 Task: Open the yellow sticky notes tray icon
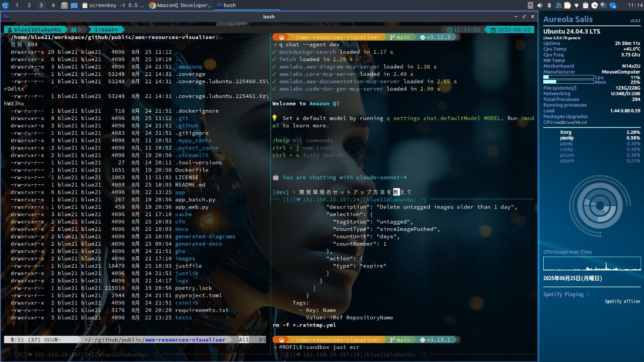[x=568, y=6]
